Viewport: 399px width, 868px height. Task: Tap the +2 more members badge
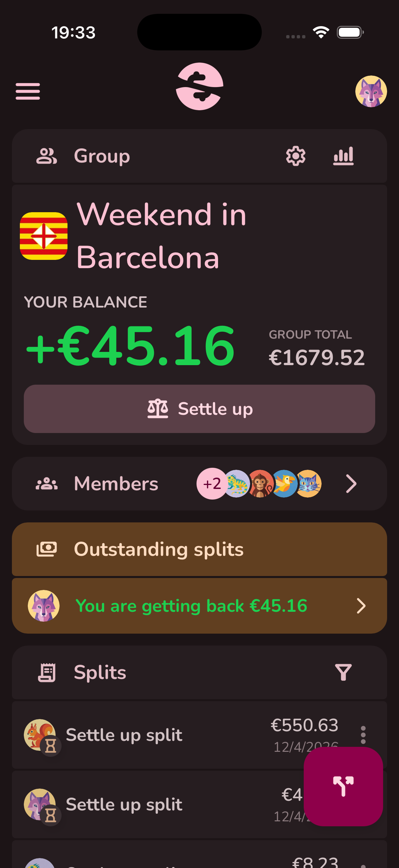click(x=211, y=484)
